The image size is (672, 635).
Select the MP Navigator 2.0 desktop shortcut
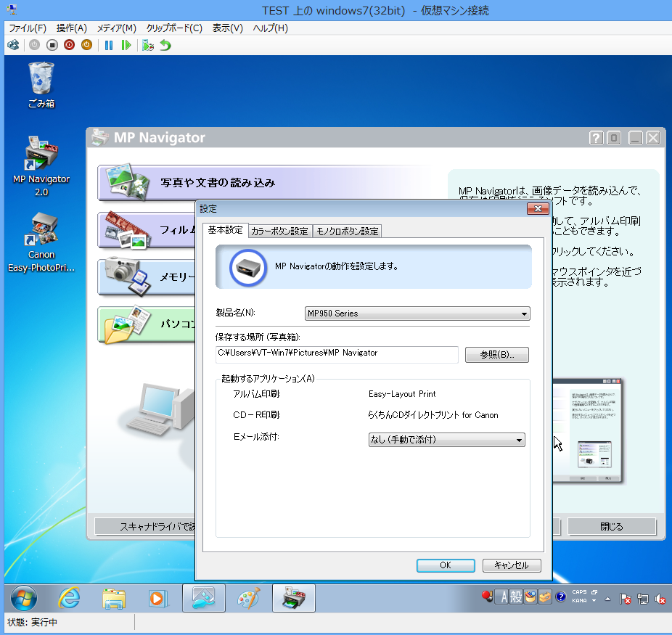[x=41, y=166]
